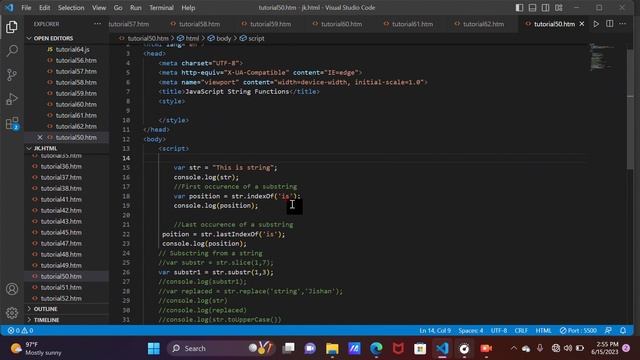Viewport: 640px width, 360px height.
Task: Click Port : 5500 Live Server status
Action: [578, 331]
